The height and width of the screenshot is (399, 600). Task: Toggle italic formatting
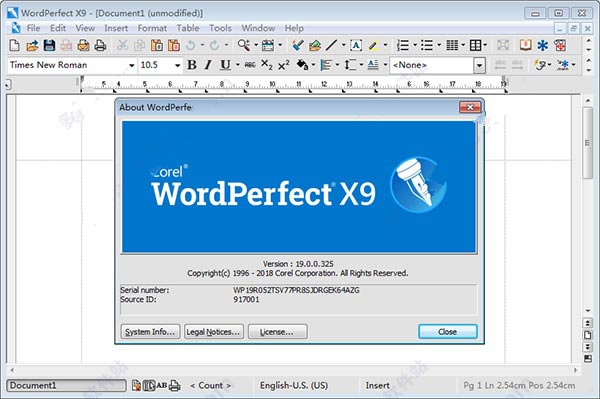pos(208,65)
